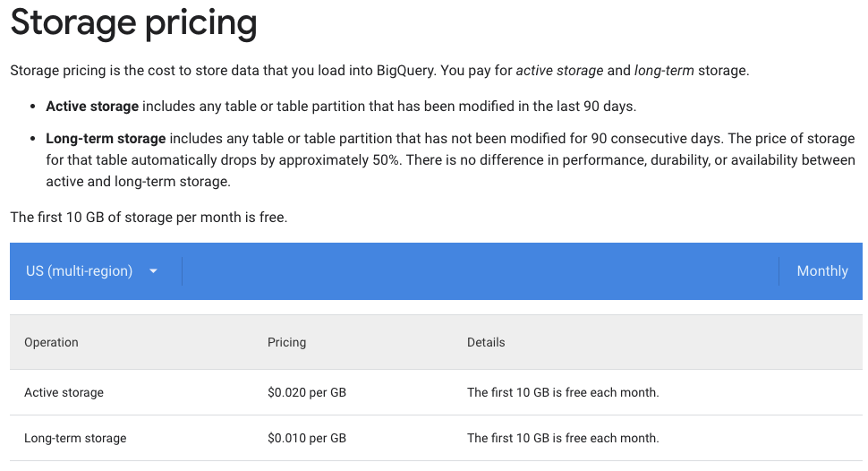The image size is (868, 471).
Task: Click the italic long-term text
Action: (x=664, y=71)
